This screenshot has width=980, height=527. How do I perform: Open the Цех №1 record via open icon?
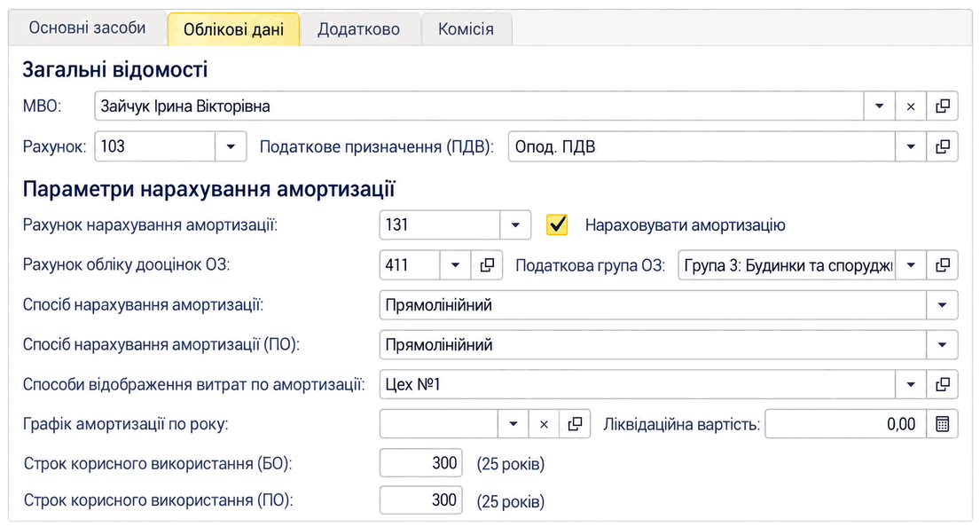pos(942,384)
